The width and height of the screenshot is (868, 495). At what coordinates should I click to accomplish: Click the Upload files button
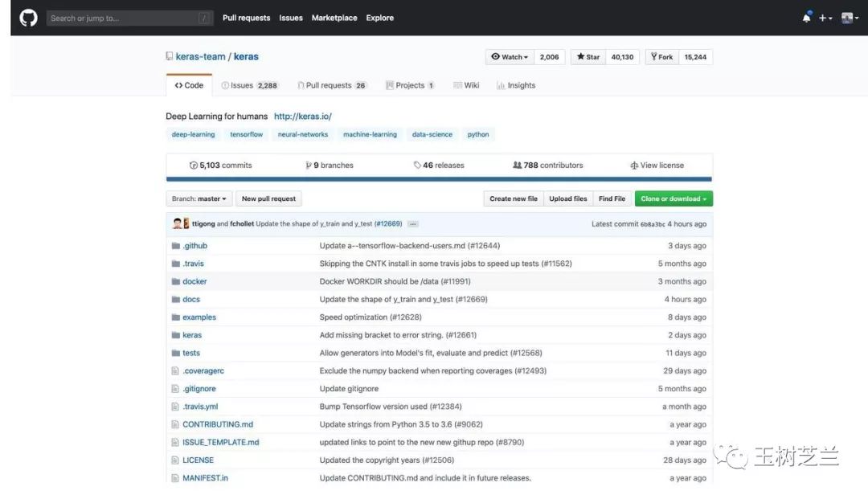(x=568, y=198)
